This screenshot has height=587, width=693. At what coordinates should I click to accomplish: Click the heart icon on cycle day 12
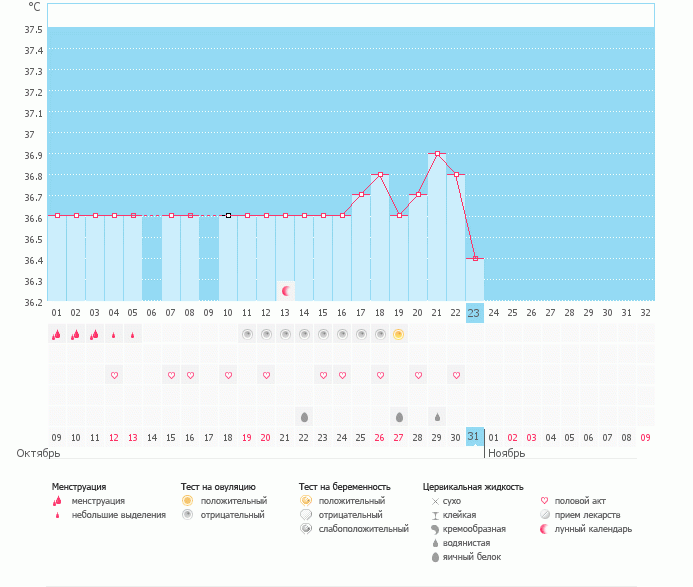266,375
